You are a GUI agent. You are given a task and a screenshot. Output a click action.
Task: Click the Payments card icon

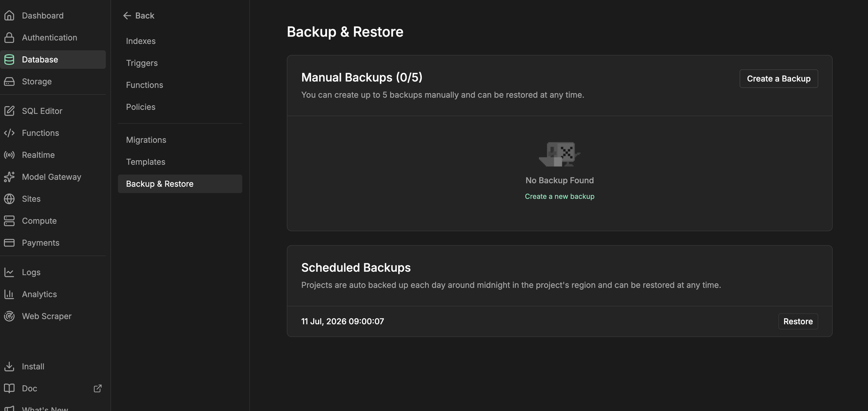coord(9,243)
